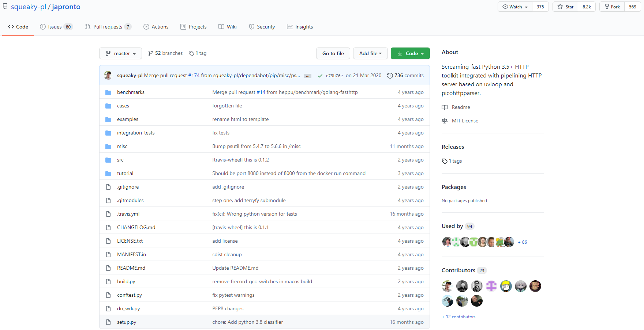Click the benchmarks folder icon
The image size is (644, 330).
108,92
